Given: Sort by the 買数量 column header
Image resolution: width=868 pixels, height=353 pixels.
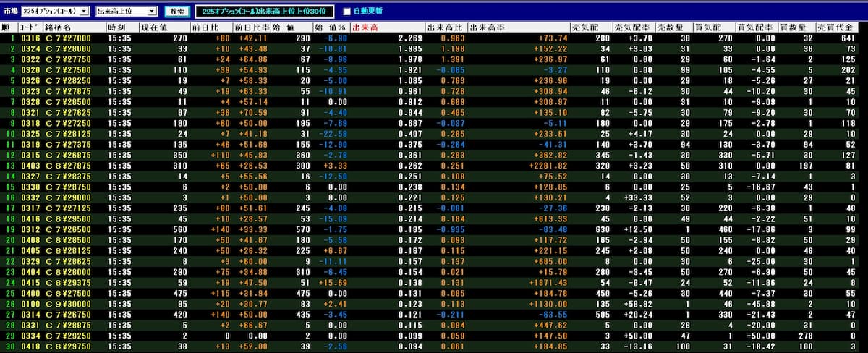Looking at the screenshot, I should (794, 27).
